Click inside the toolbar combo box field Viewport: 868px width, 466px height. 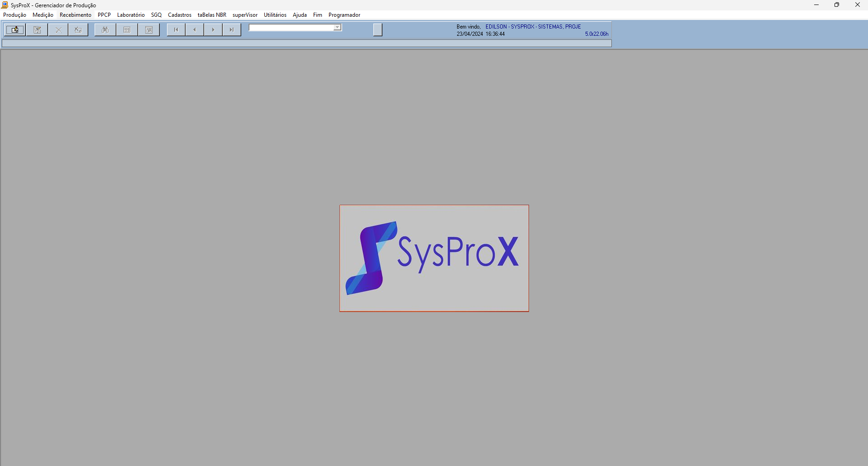coord(291,28)
